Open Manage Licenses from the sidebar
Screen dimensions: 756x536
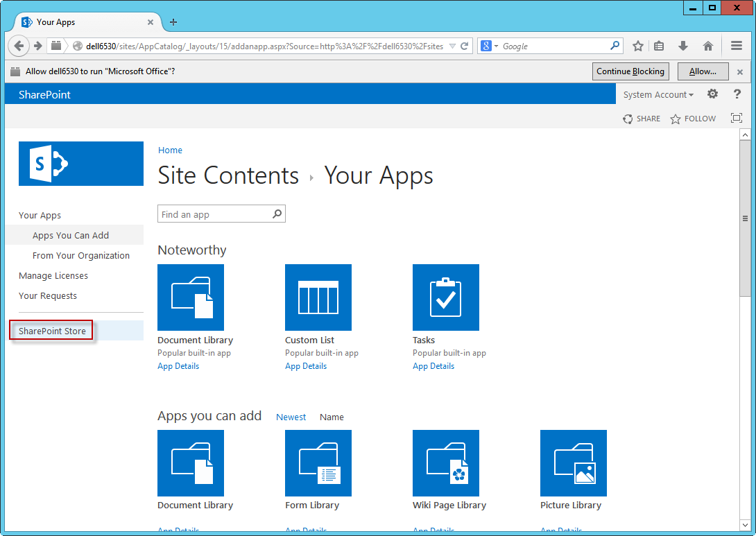click(53, 275)
